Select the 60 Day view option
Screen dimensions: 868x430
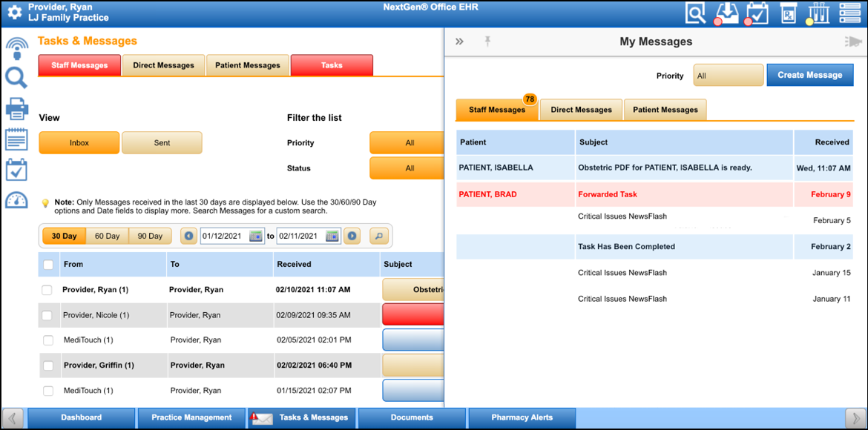[107, 235]
